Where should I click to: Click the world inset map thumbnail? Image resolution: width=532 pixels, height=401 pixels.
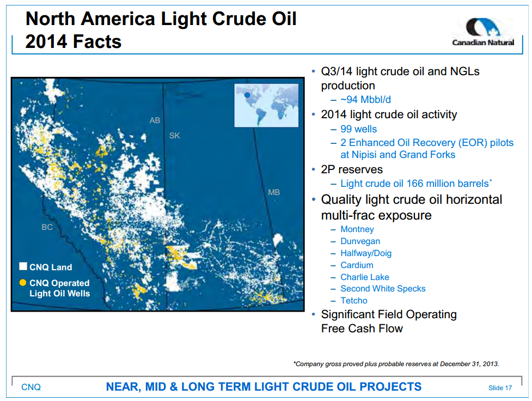[x=266, y=105]
